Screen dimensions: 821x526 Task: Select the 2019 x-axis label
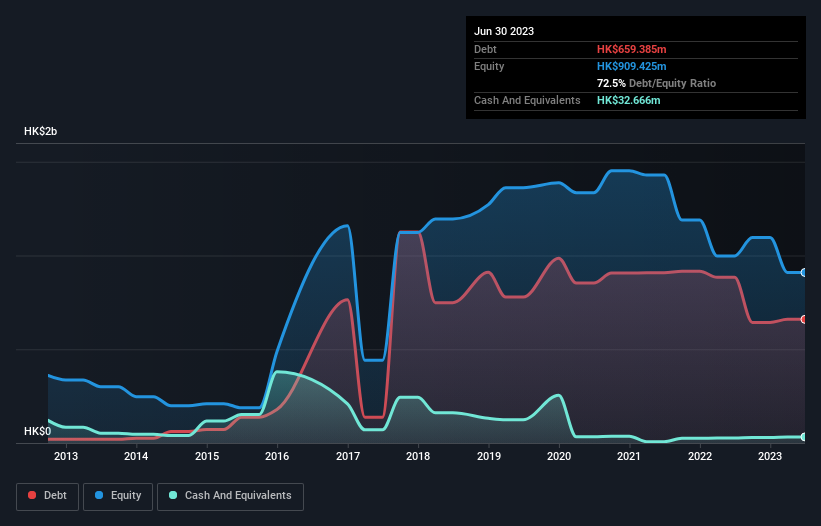coord(489,456)
